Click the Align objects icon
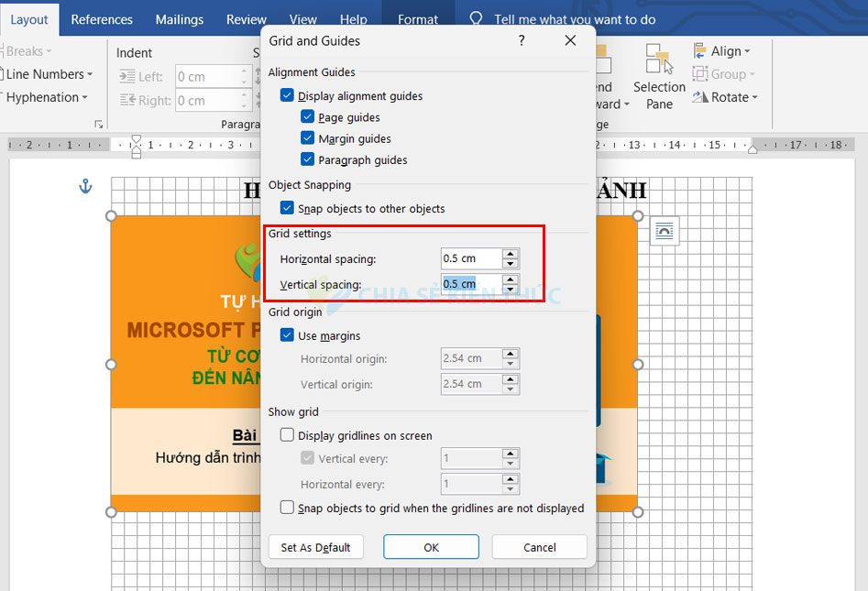868x591 pixels. tap(701, 51)
